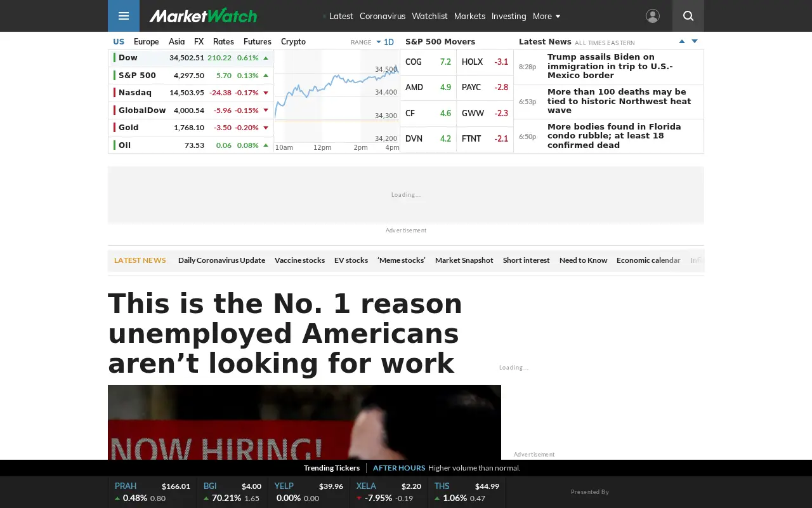
Task: Go to Latest in the top navigation
Action: click(341, 16)
